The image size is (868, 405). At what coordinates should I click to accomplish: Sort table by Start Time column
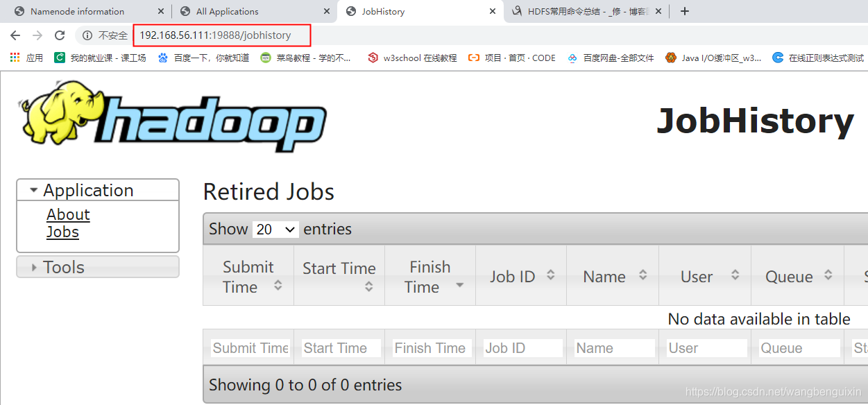pos(339,276)
